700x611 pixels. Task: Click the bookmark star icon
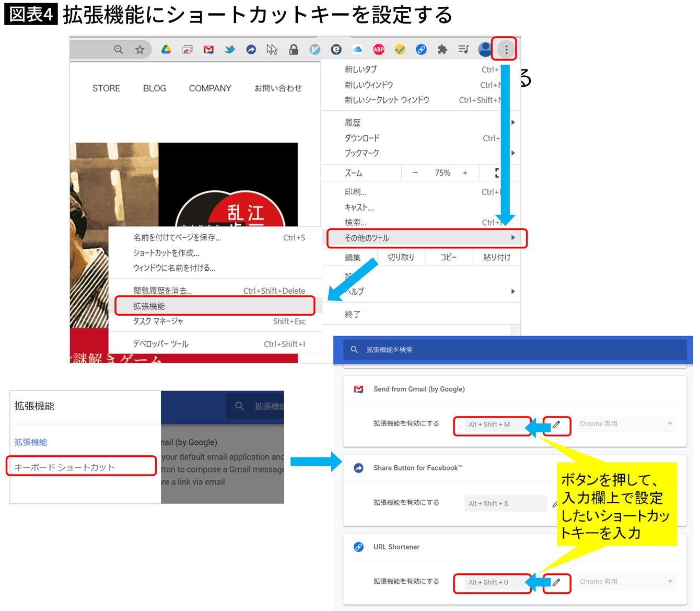[x=139, y=50]
